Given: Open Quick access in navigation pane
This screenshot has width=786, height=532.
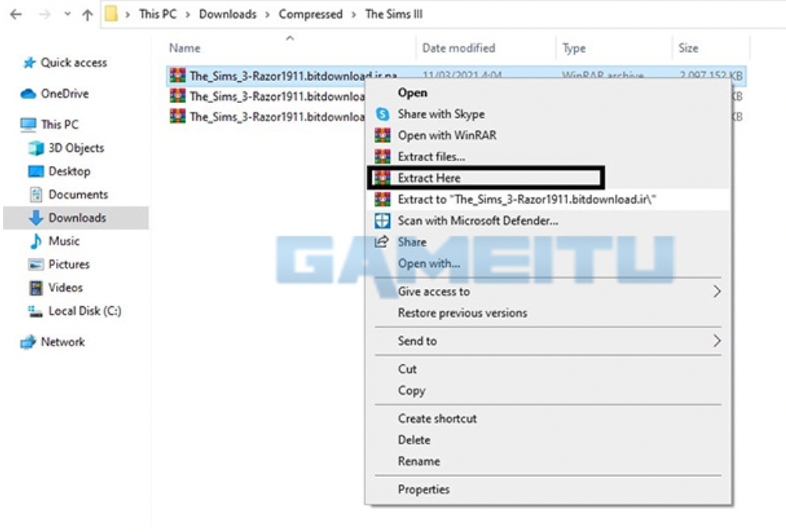Looking at the screenshot, I should [x=74, y=63].
